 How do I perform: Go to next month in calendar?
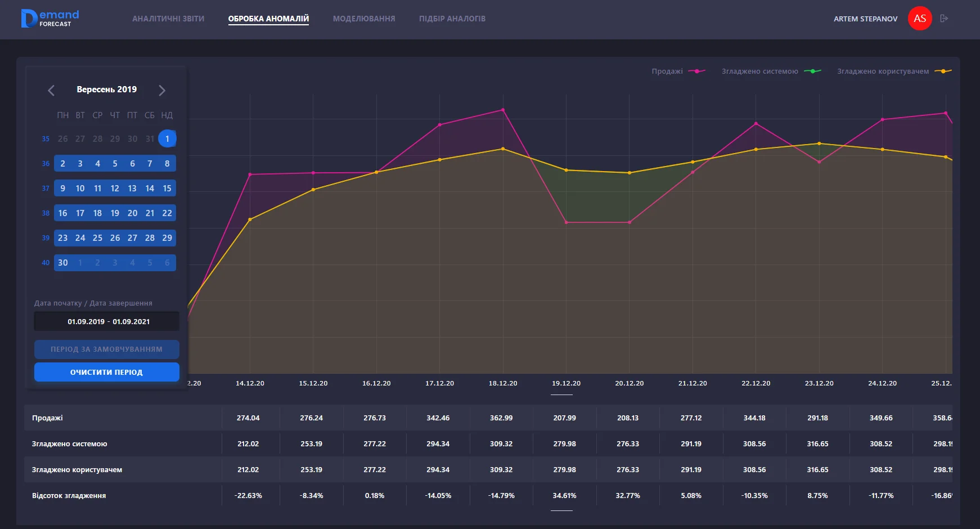[x=162, y=90]
